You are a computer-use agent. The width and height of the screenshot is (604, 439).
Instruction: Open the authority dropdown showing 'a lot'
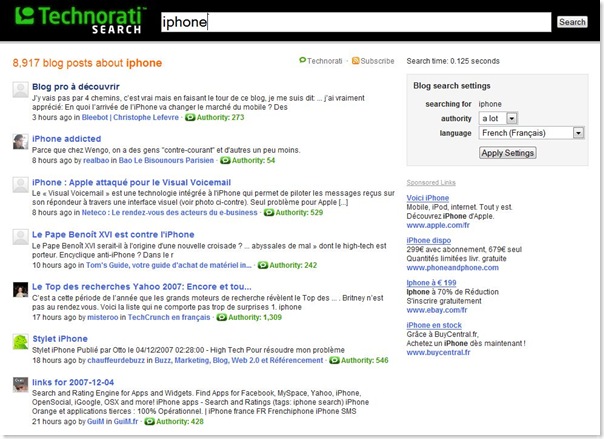tap(498, 118)
